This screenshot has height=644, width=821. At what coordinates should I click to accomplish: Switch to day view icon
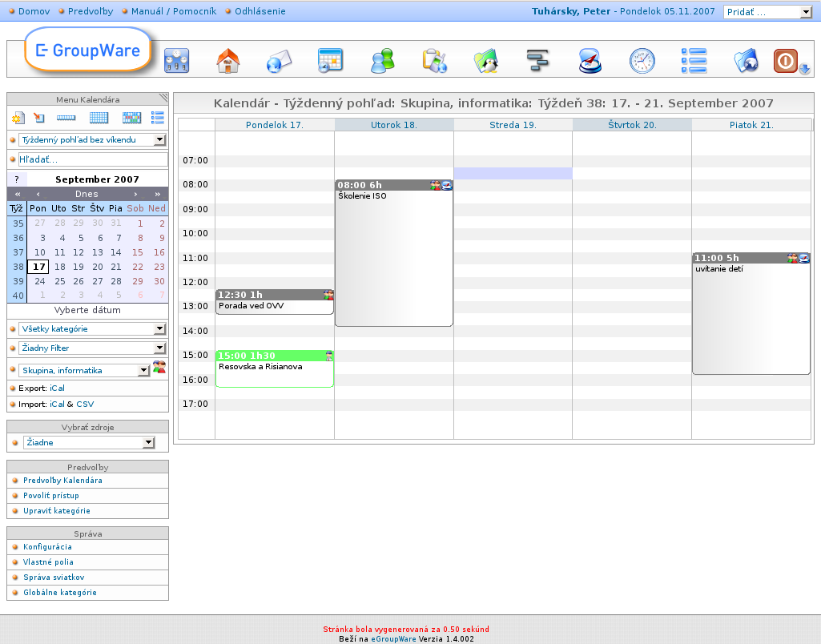click(x=66, y=118)
